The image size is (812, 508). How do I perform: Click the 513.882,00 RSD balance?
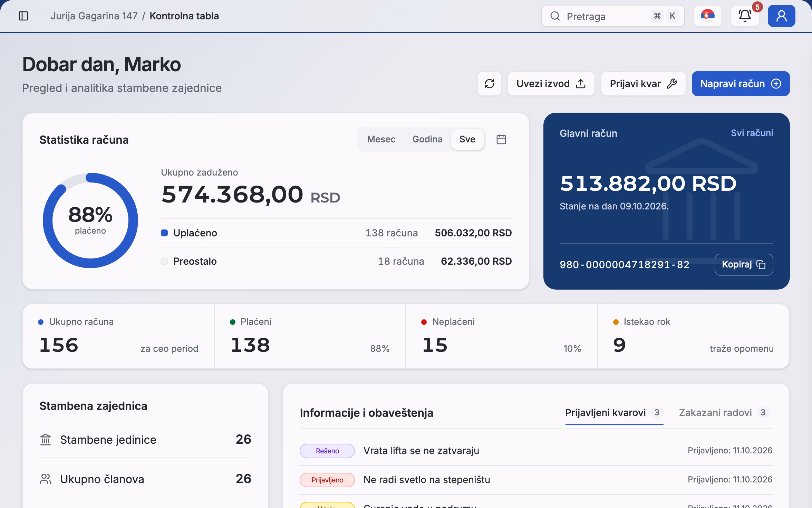(x=648, y=183)
